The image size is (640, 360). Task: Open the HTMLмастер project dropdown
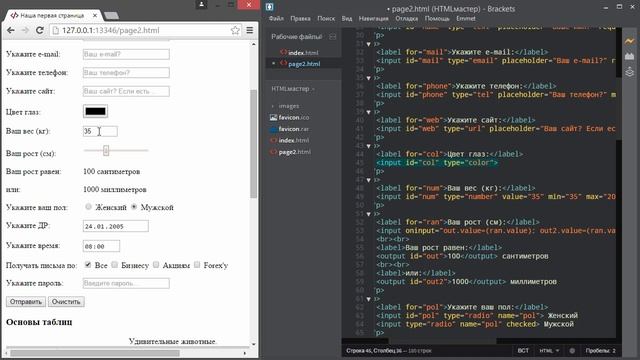tap(293, 89)
